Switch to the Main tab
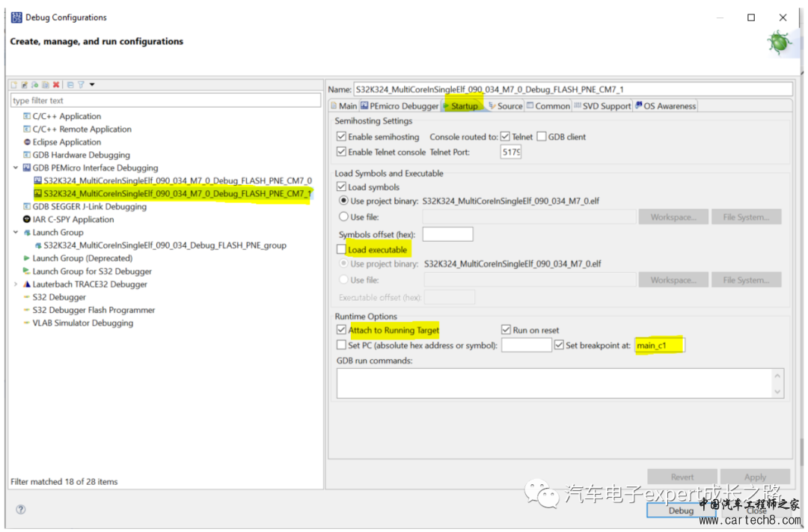808x532 pixels. click(x=344, y=106)
